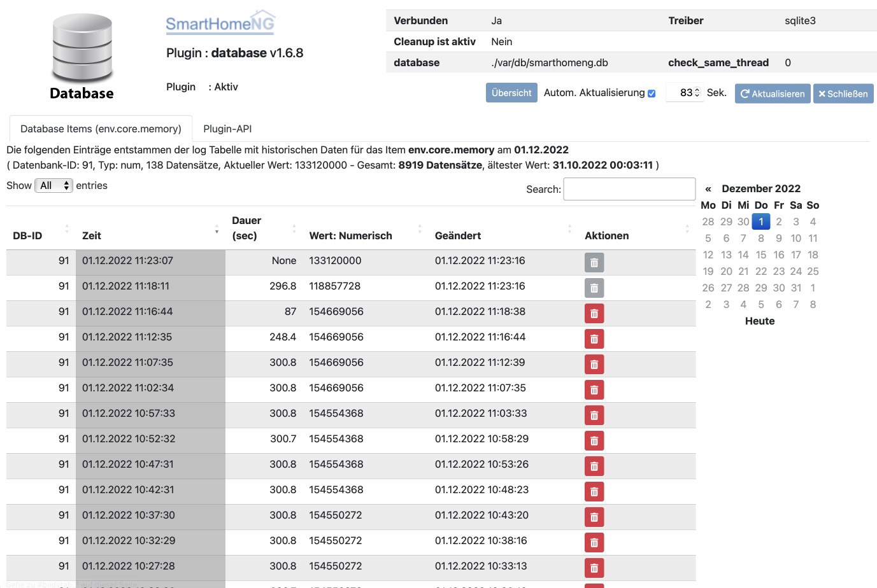Delete the 11:16:44 log entry

594,314
